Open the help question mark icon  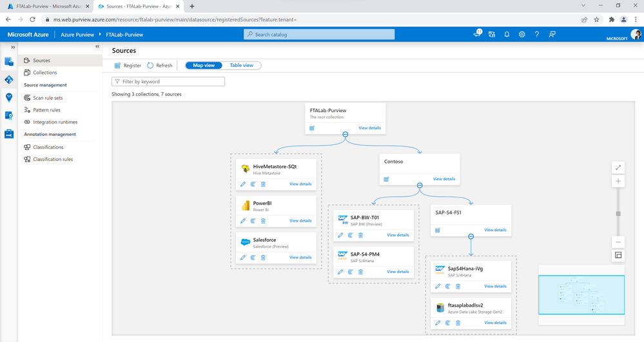pyautogui.click(x=537, y=35)
